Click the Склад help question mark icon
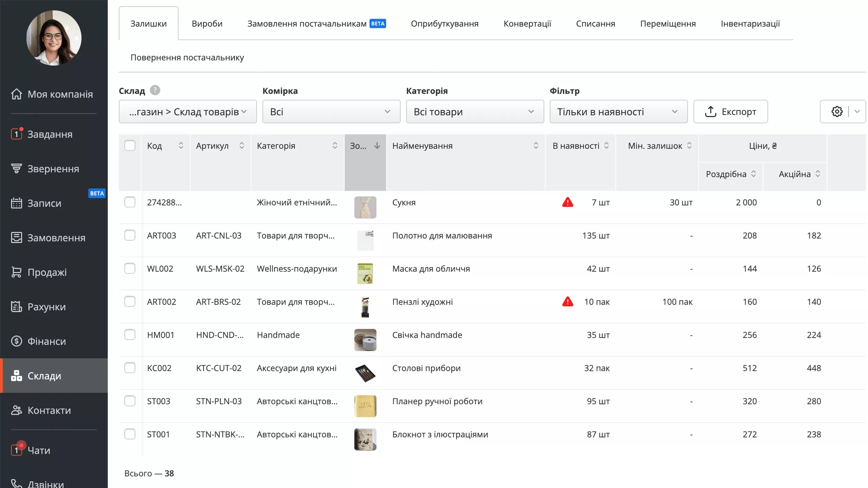 [x=155, y=90]
